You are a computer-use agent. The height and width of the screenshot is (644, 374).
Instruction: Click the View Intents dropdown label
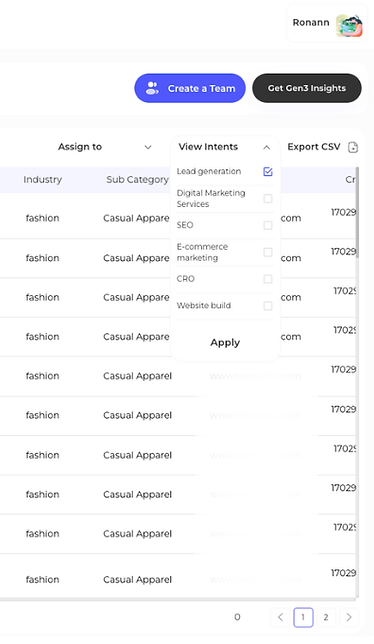tap(208, 147)
